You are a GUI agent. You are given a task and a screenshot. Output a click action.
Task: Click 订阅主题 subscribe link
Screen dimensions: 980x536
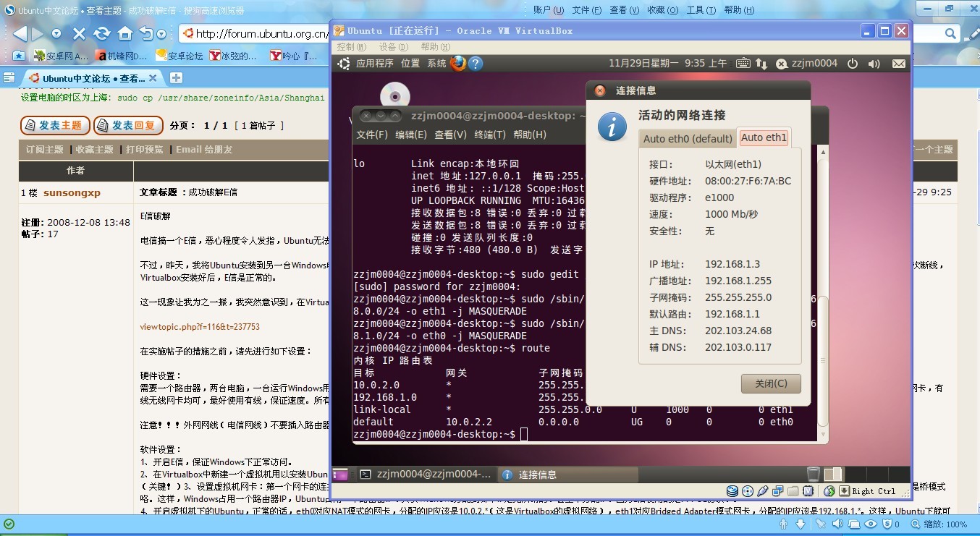coord(45,150)
